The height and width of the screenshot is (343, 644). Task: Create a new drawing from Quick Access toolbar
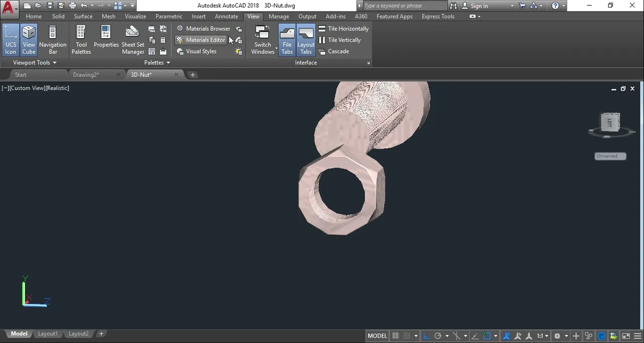[x=27, y=6]
